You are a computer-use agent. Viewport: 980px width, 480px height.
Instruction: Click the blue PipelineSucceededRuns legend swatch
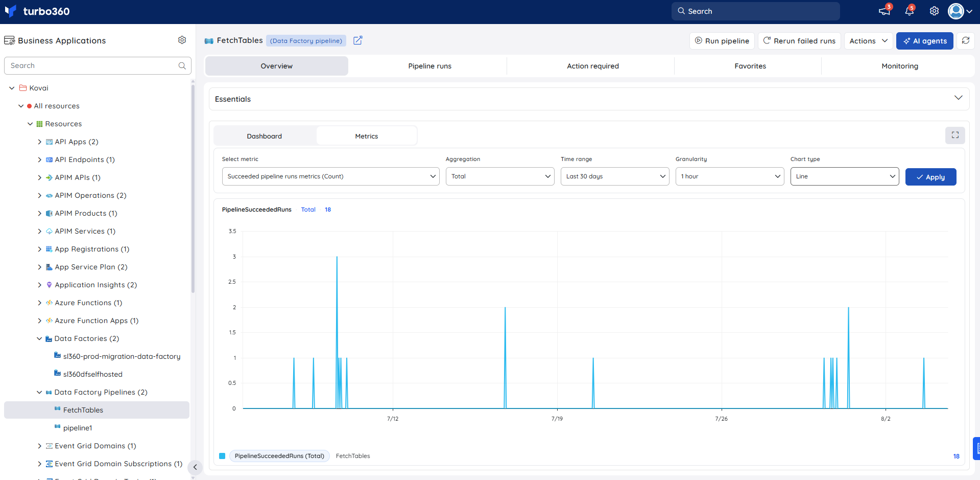coord(222,456)
